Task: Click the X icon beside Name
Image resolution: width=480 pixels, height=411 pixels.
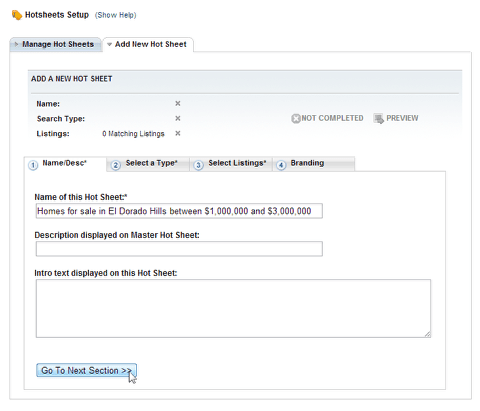Action: pyautogui.click(x=178, y=104)
